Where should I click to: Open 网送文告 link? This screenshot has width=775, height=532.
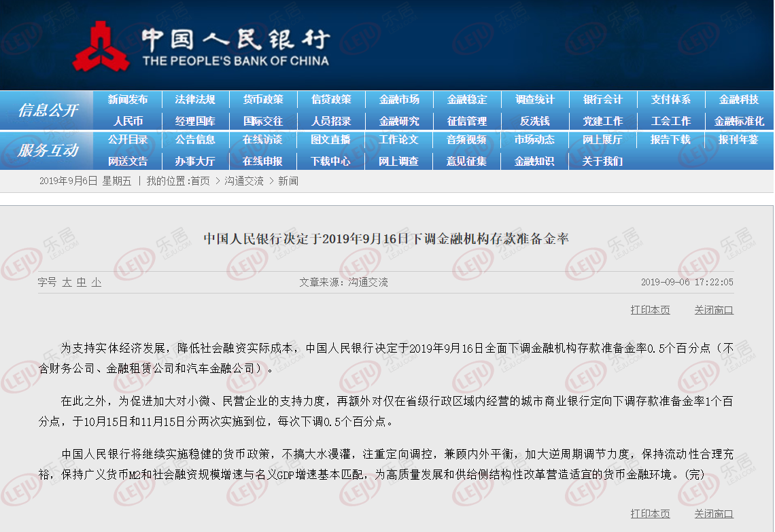(128, 161)
